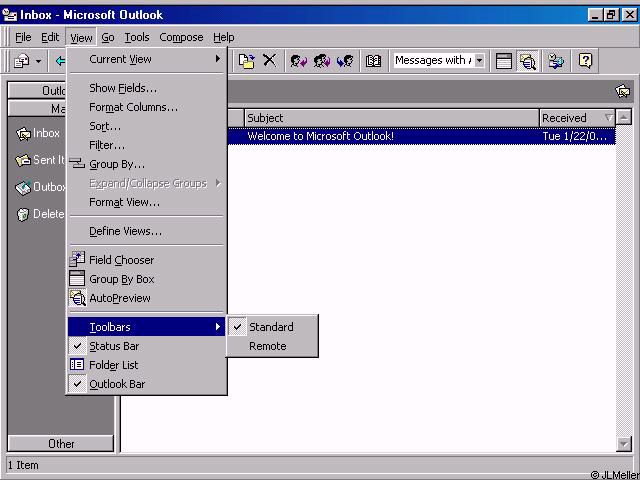Screen dimensions: 640x480
Task: Uncheck the Standard toolbar option
Action: (x=272, y=327)
